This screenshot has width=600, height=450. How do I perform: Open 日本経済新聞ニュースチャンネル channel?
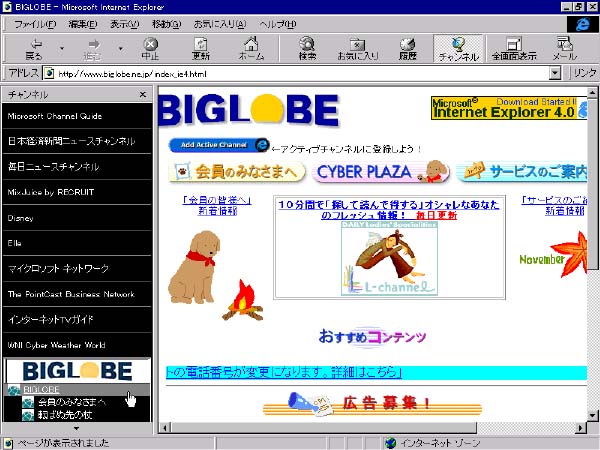[x=77, y=141]
